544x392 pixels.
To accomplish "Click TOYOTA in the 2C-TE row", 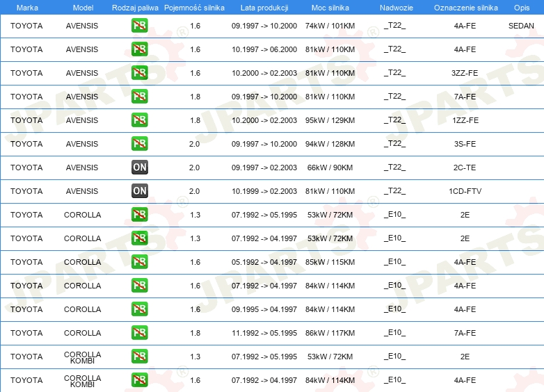I will click(26, 168).
